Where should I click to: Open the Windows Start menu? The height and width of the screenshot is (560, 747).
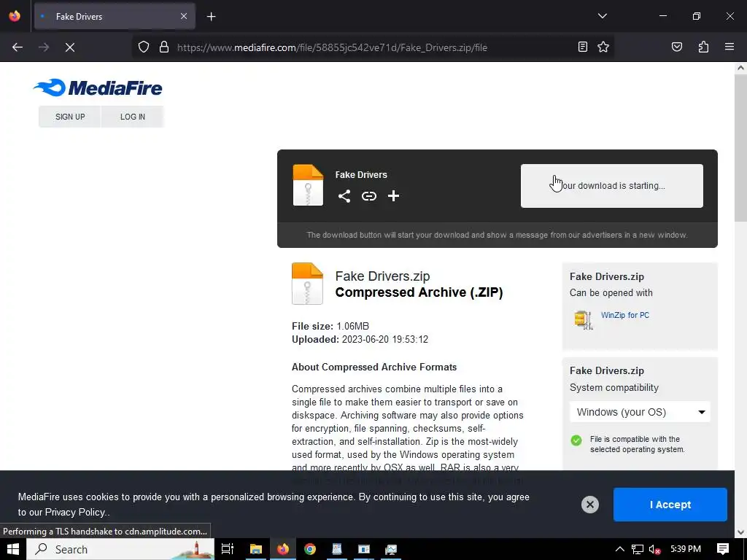coord(13,549)
